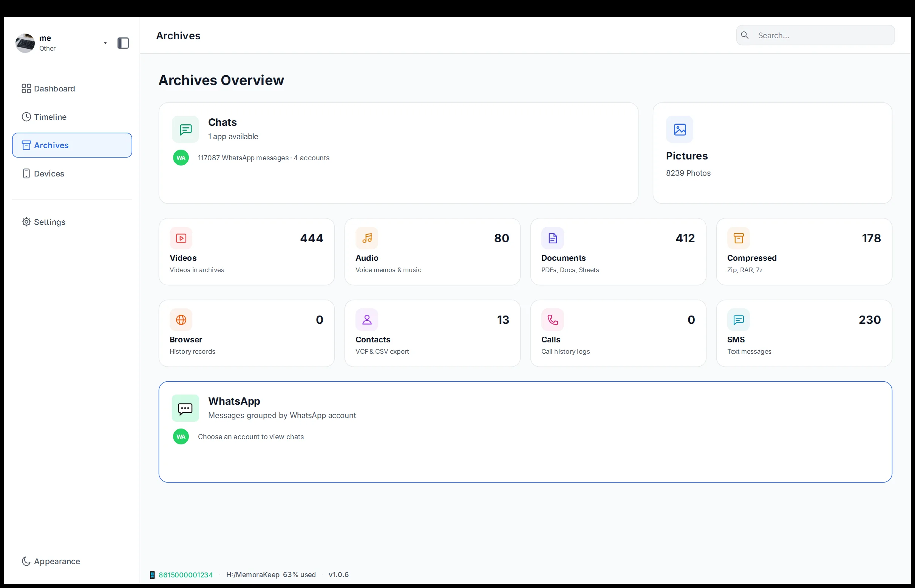
Task: Click the Calls phone icon
Action: pos(552,320)
